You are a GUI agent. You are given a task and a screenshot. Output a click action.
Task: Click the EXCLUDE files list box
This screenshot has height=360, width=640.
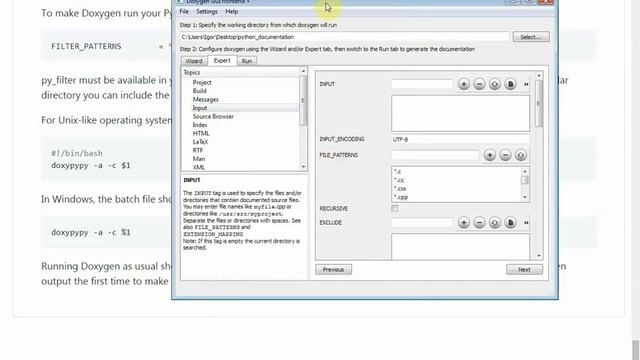(460, 246)
